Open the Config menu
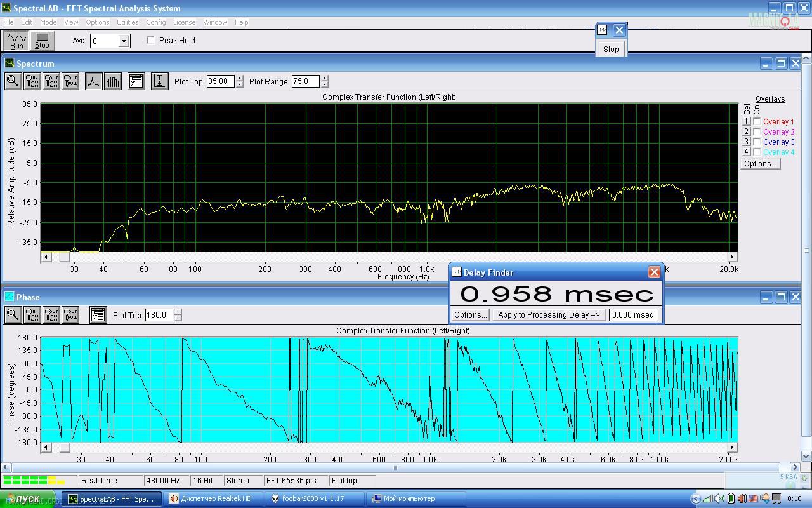 [156, 22]
